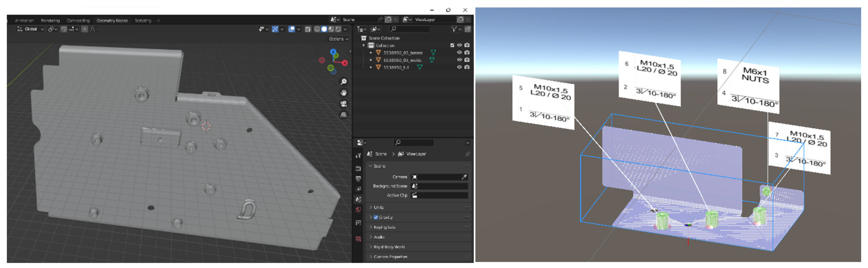Screen dimensions: 868x268
Task: Click the Camera eyedropper icon
Action: pyautogui.click(x=464, y=177)
